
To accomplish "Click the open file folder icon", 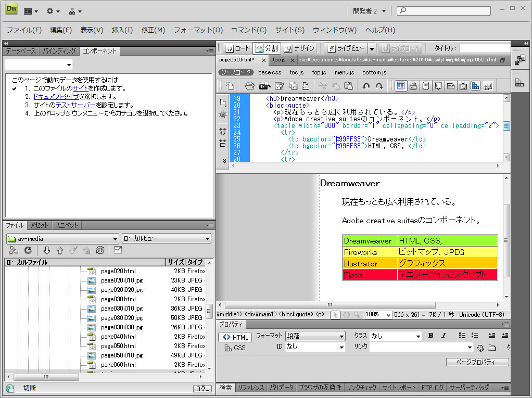I will pyautogui.click(x=249, y=86).
